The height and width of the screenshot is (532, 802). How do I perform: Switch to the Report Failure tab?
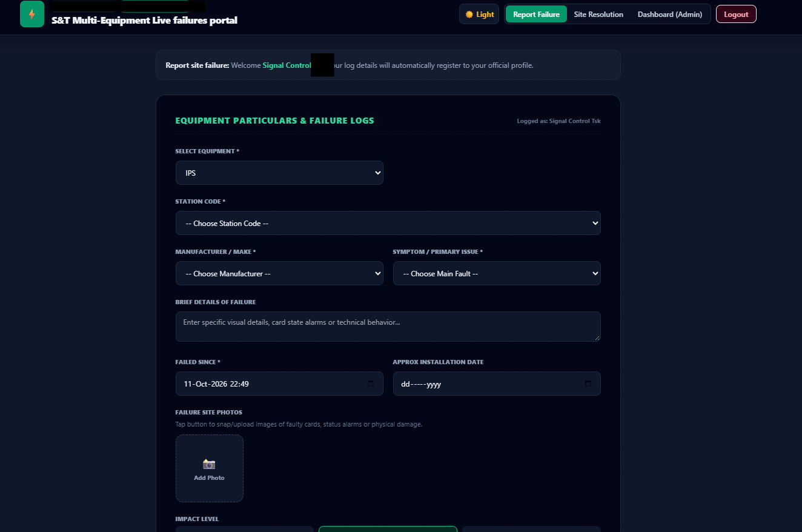point(536,14)
